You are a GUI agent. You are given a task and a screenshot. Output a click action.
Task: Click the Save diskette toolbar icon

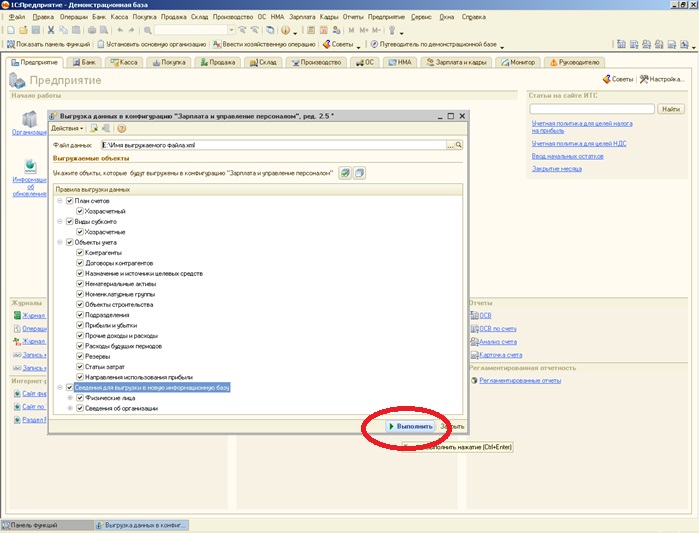[36, 30]
